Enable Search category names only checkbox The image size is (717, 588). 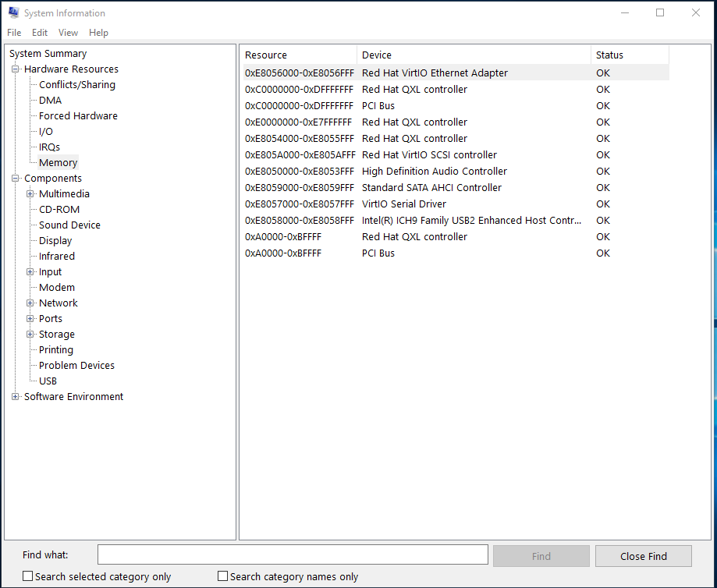click(222, 576)
